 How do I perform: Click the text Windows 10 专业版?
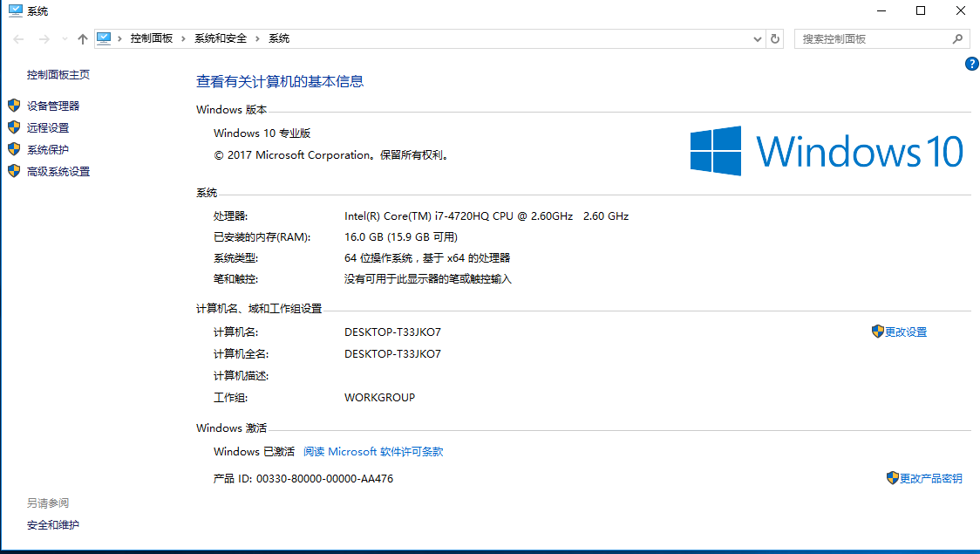(262, 133)
